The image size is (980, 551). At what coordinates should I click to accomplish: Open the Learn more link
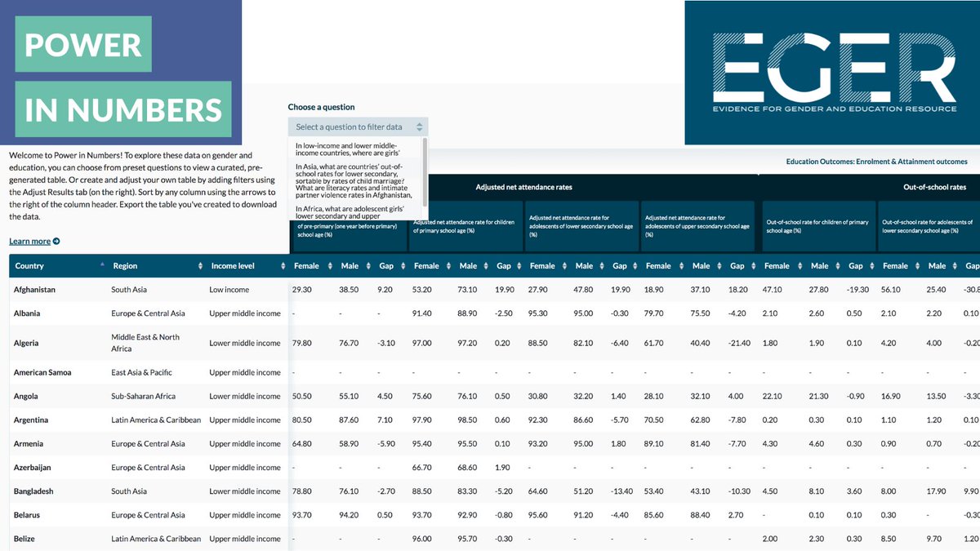[x=29, y=242]
